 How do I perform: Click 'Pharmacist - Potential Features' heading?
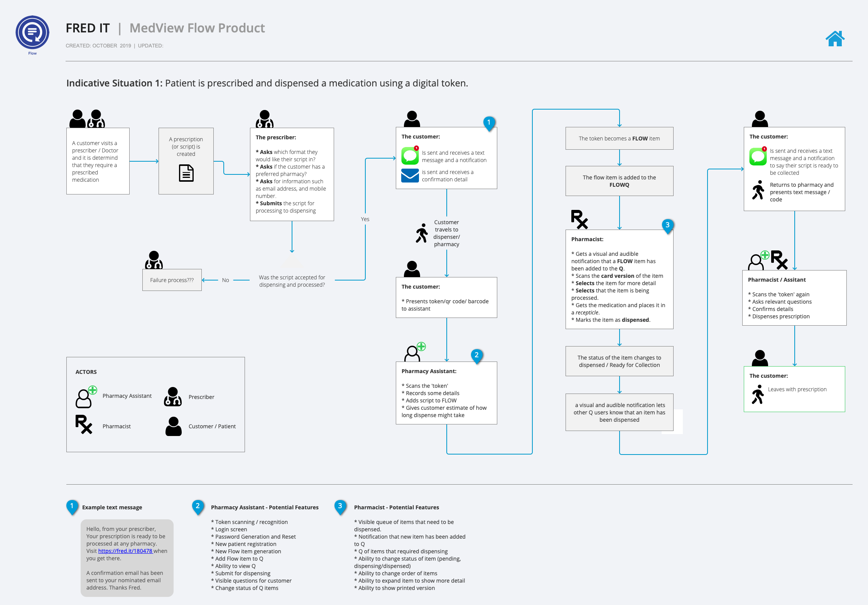pos(397,507)
